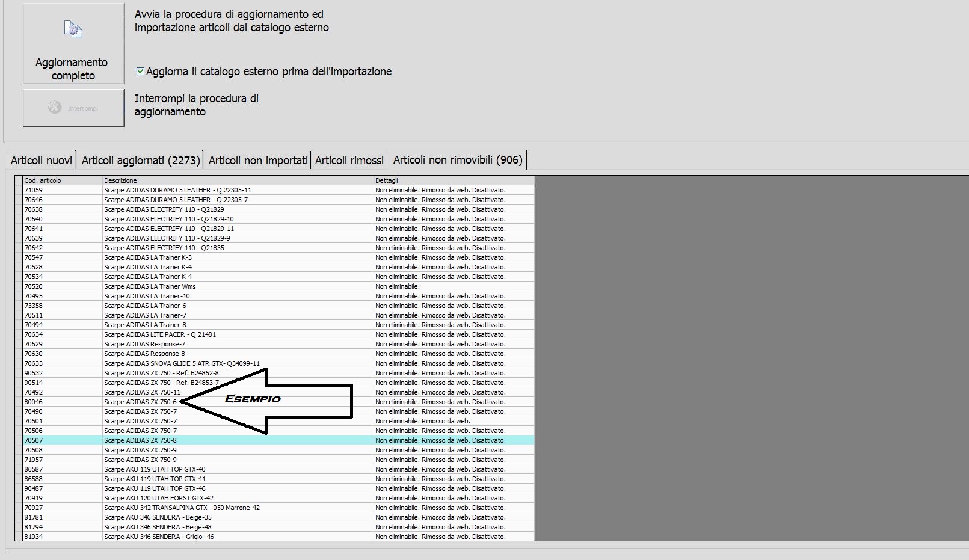The height and width of the screenshot is (560, 969).
Task: Click article code 70528
Action: click(x=34, y=267)
